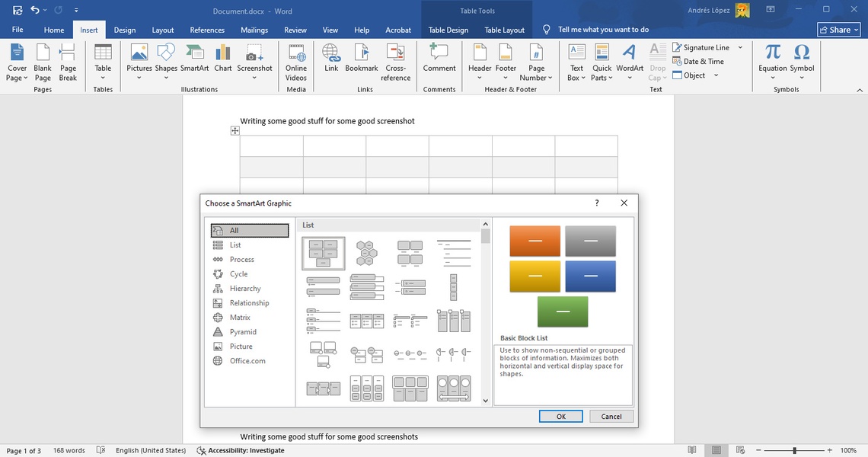Click the zoom slider in the status bar
The height and width of the screenshot is (457, 868).
(794, 451)
